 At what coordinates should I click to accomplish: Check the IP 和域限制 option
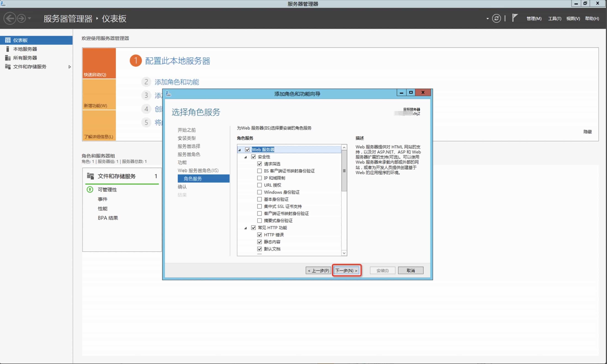tap(259, 178)
